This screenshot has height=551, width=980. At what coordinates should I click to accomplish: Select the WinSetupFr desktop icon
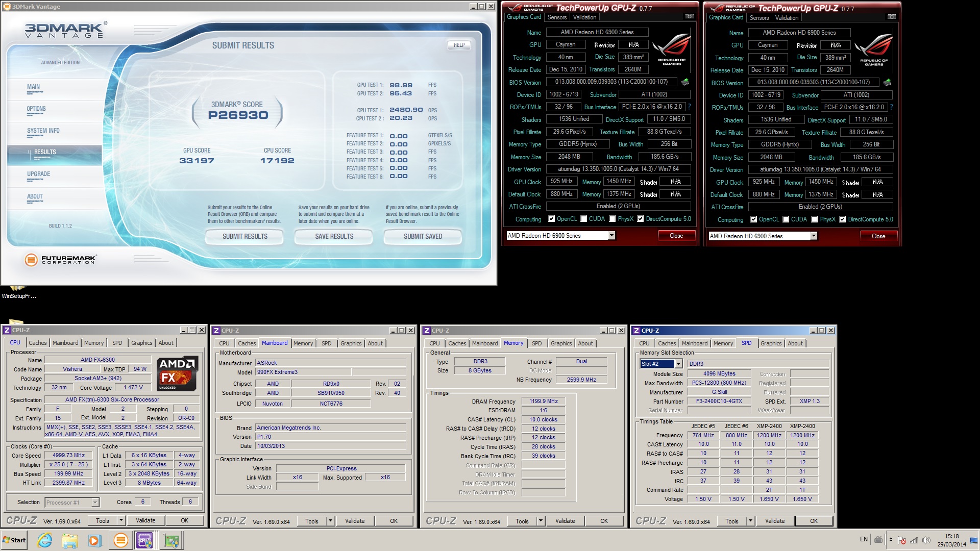pos(18,292)
